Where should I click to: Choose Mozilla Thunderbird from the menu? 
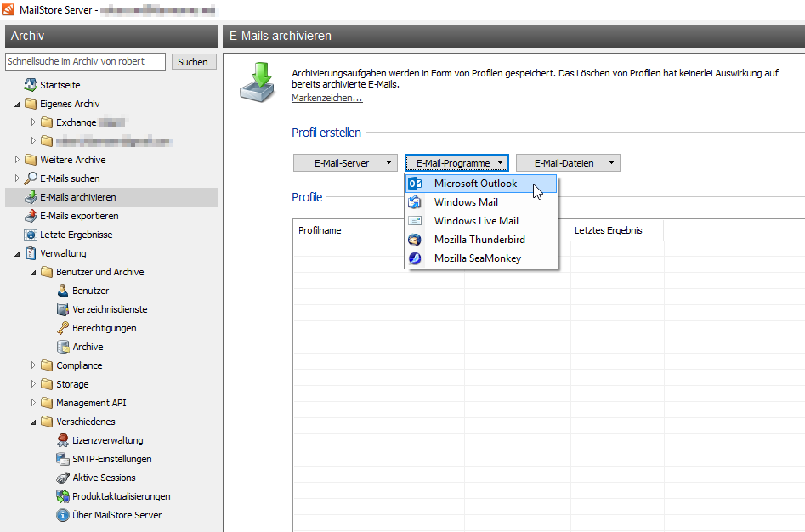(481, 240)
